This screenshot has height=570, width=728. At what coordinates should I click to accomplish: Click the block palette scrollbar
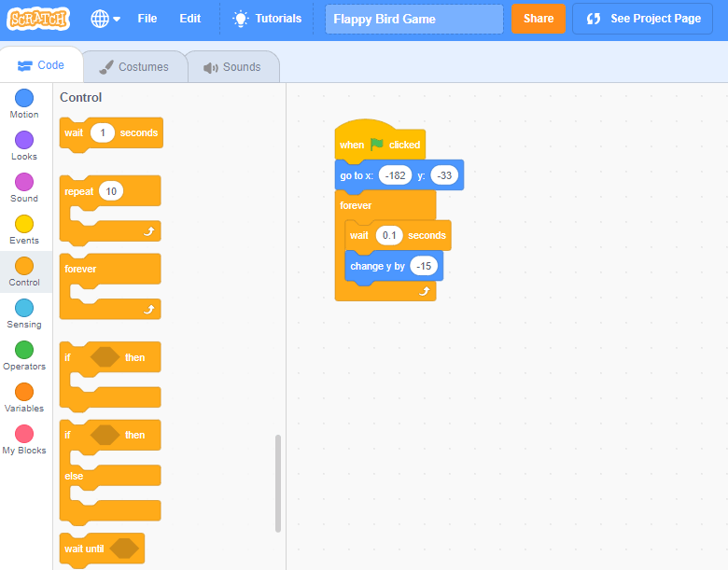(x=278, y=483)
